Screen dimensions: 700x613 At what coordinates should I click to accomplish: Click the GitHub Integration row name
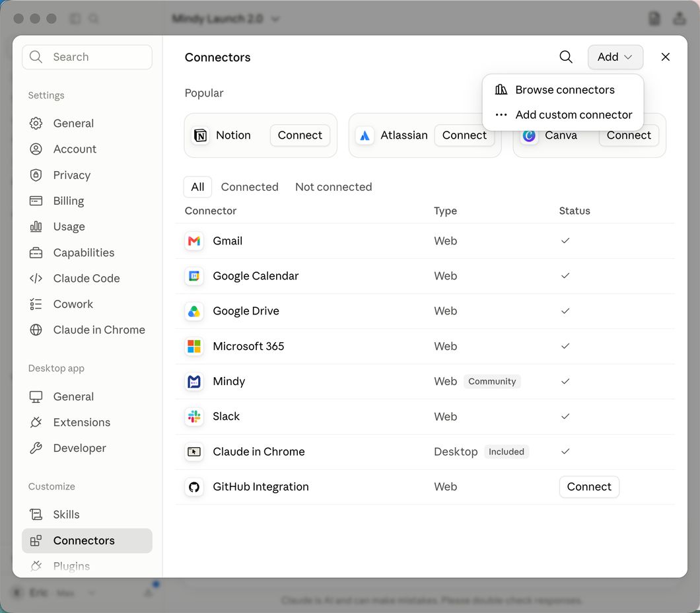[x=261, y=487]
